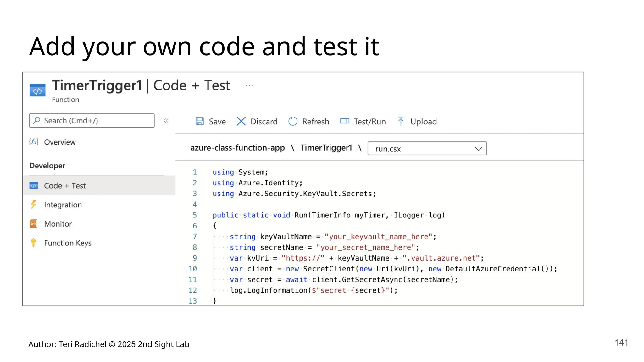Click the Save disk icon
This screenshot has width=644, height=362.
tap(200, 121)
